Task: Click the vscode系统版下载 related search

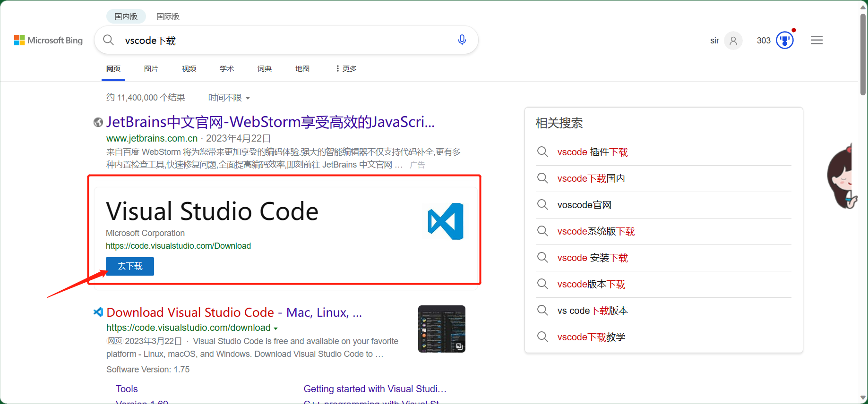Action: point(596,231)
